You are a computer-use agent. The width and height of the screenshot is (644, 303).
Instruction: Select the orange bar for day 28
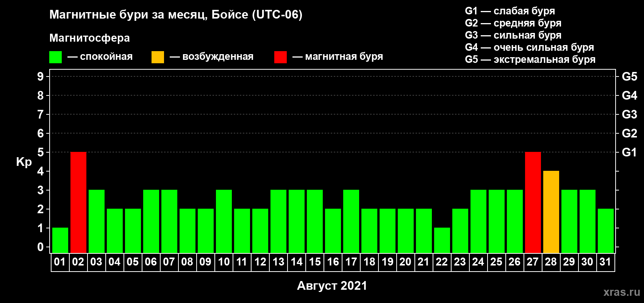[x=551, y=212]
